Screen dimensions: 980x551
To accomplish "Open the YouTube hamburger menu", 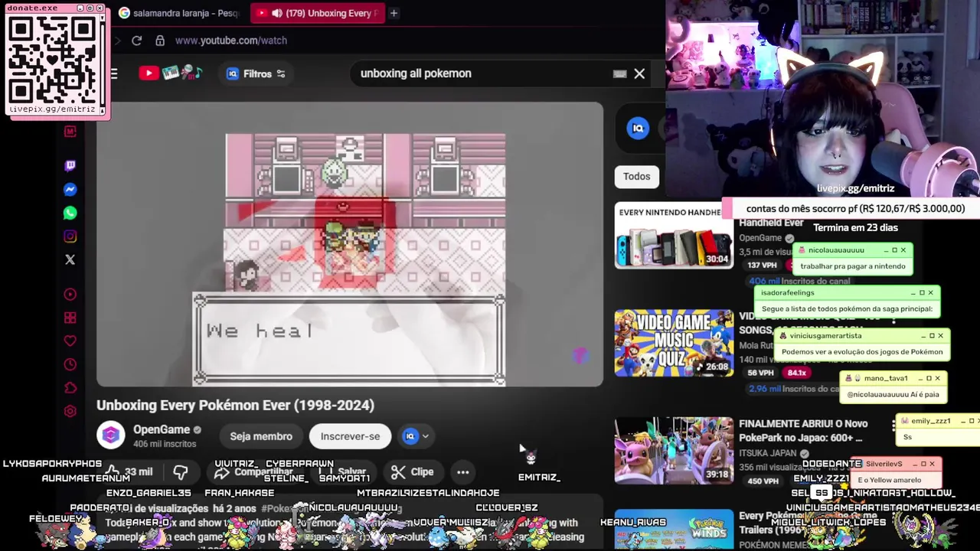I will 114,73.
